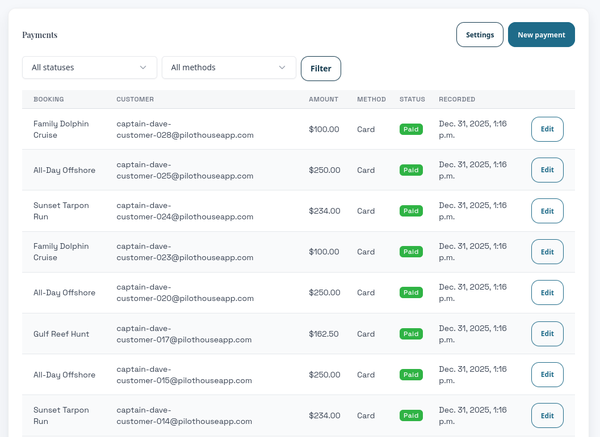
Task: Click the Booking column header
Action: (x=49, y=99)
